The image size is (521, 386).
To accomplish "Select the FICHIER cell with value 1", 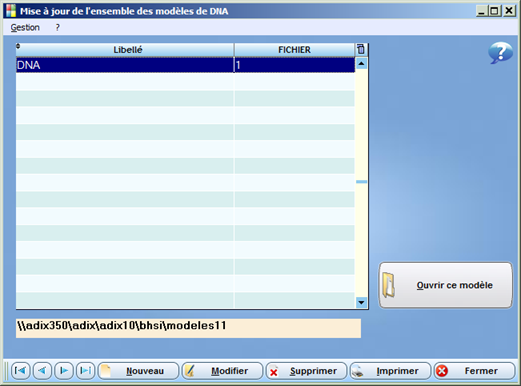I will click(x=295, y=65).
